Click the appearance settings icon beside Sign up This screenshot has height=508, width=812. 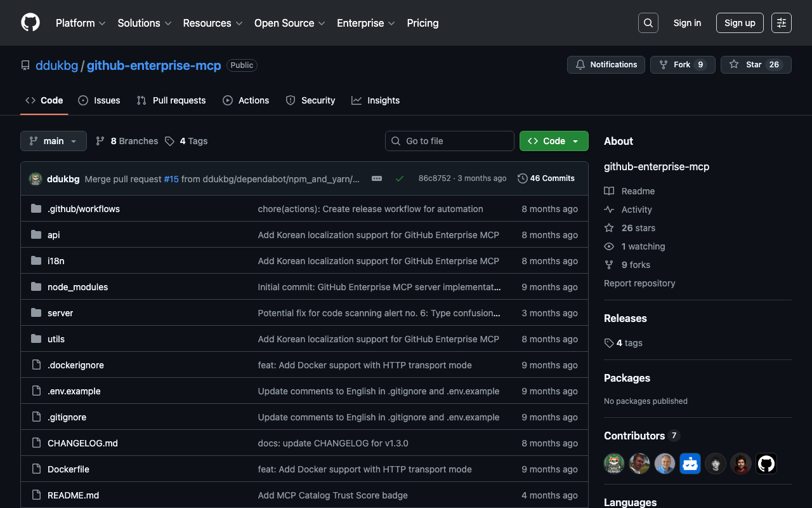[x=781, y=23]
